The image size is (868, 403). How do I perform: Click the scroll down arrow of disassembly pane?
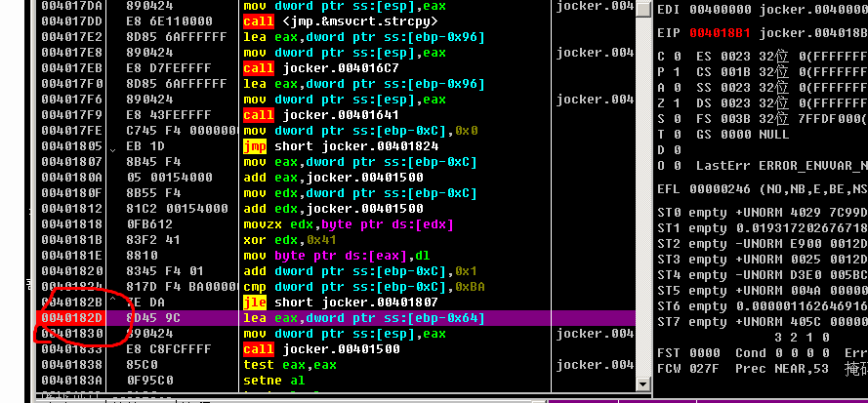643,383
